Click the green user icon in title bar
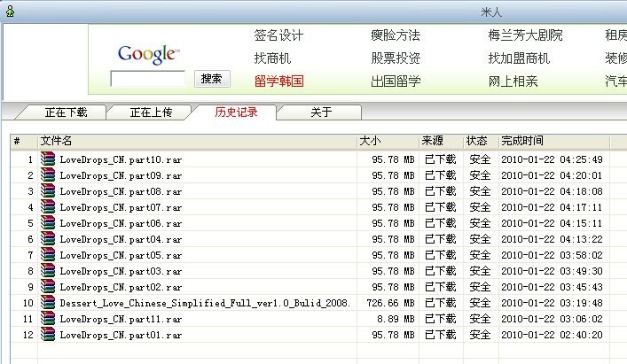The height and width of the screenshot is (364, 627). click(9, 11)
